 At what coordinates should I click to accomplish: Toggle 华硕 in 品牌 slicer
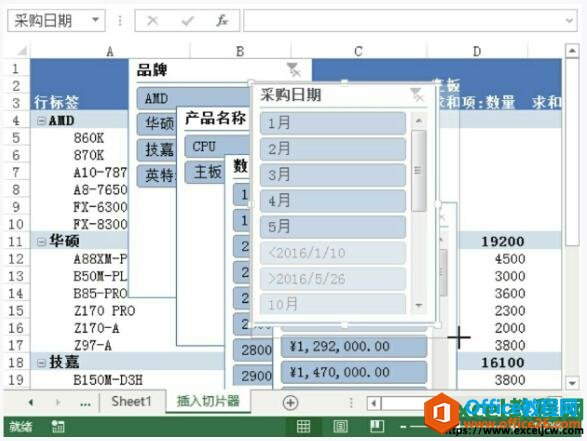(x=157, y=124)
